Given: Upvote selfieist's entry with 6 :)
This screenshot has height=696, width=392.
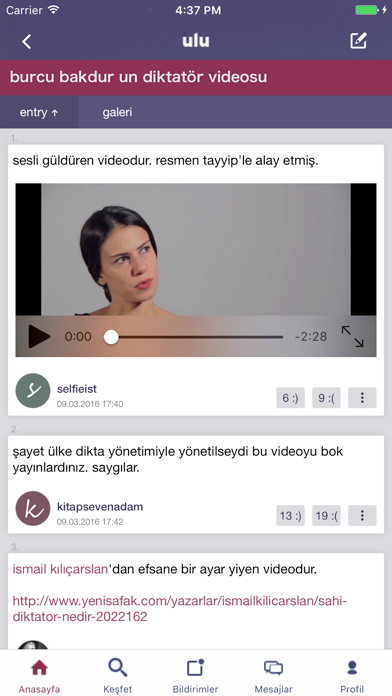Looking at the screenshot, I should point(290,398).
